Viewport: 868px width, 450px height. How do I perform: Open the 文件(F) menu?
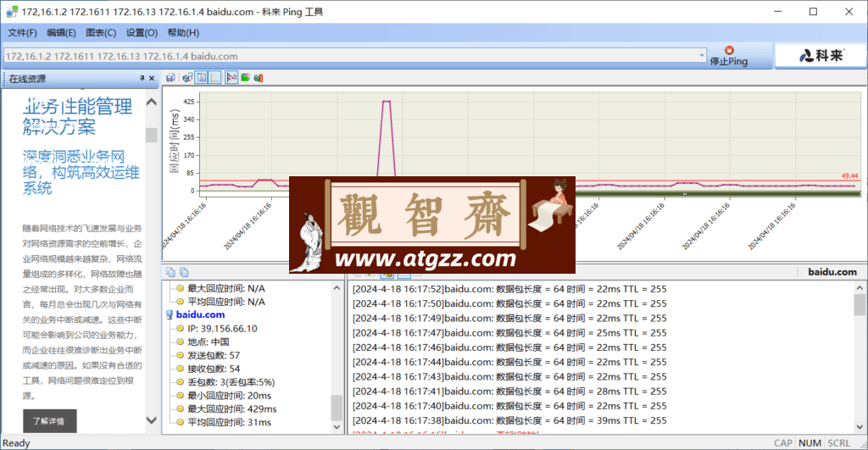tap(22, 33)
